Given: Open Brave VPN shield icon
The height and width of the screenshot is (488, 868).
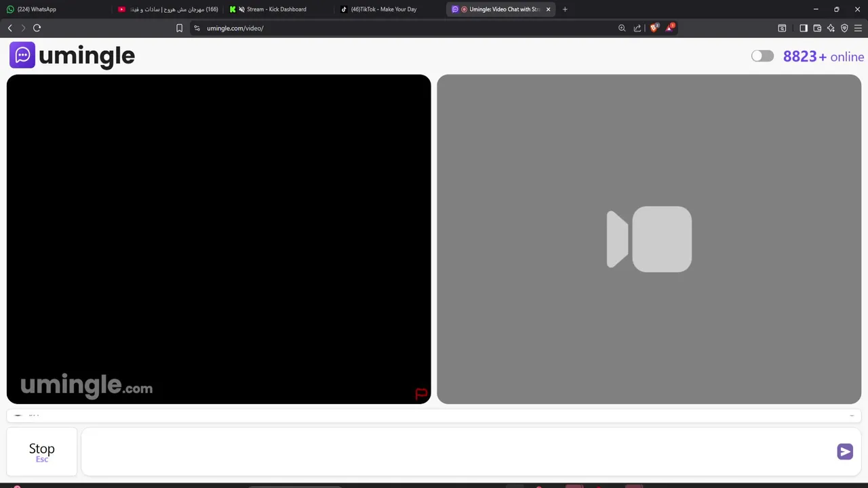Looking at the screenshot, I should click(844, 28).
